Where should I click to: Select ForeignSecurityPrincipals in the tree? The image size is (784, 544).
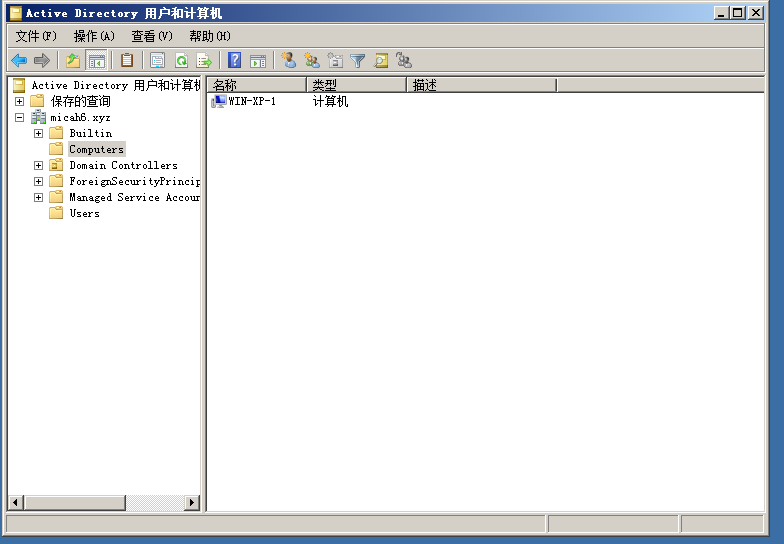tap(134, 182)
